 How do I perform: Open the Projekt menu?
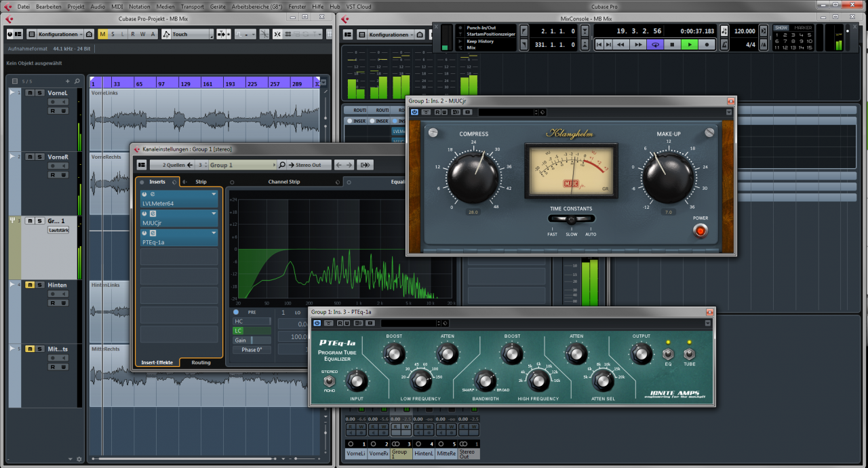click(x=76, y=6)
